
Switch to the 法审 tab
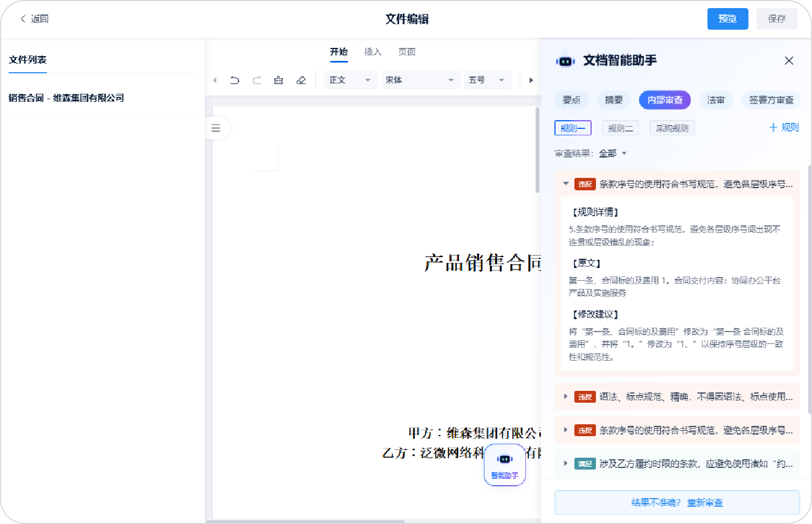point(716,100)
